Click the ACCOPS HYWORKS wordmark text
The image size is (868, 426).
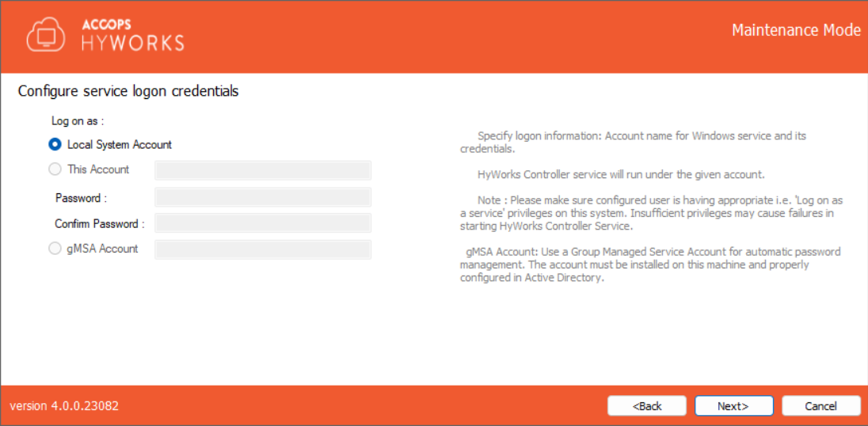[133, 34]
